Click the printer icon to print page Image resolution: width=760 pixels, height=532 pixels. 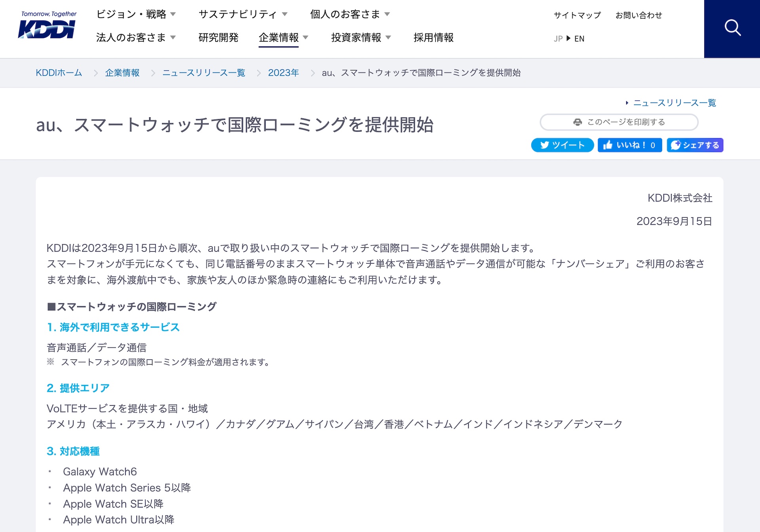click(x=578, y=122)
